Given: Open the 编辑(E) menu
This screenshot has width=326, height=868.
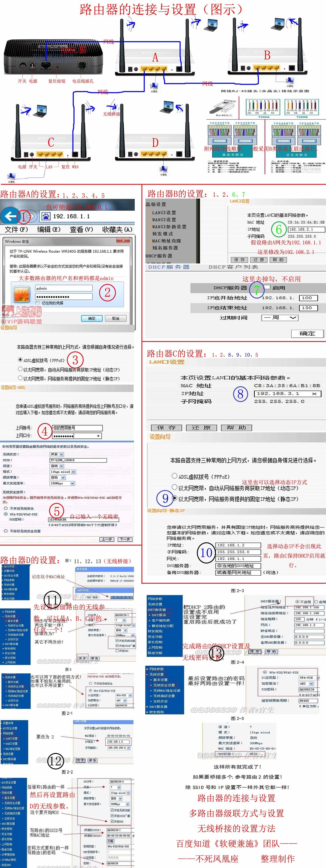Looking at the screenshot, I should point(49,229).
